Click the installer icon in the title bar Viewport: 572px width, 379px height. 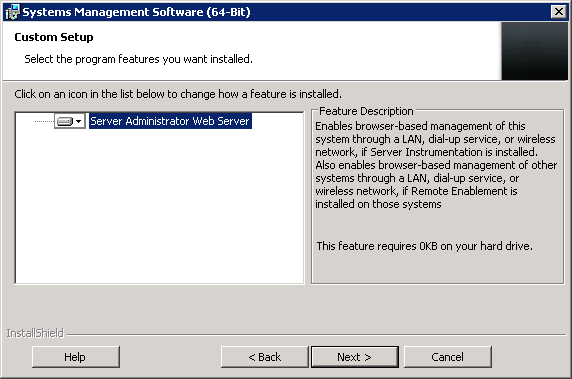pos(12,12)
